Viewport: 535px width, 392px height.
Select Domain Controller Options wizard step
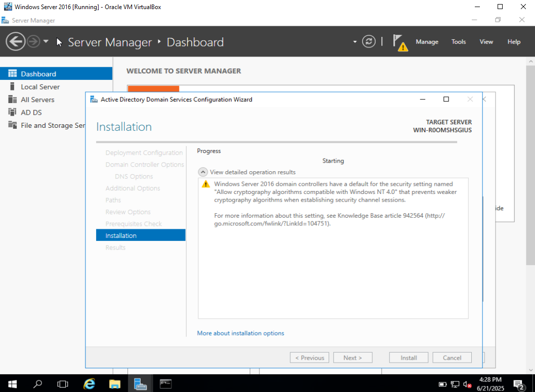(145, 164)
